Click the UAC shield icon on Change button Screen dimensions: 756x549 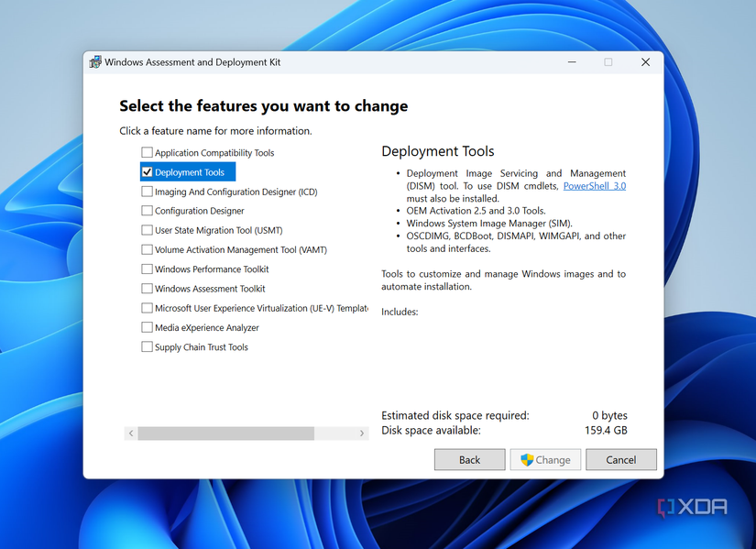(525, 459)
